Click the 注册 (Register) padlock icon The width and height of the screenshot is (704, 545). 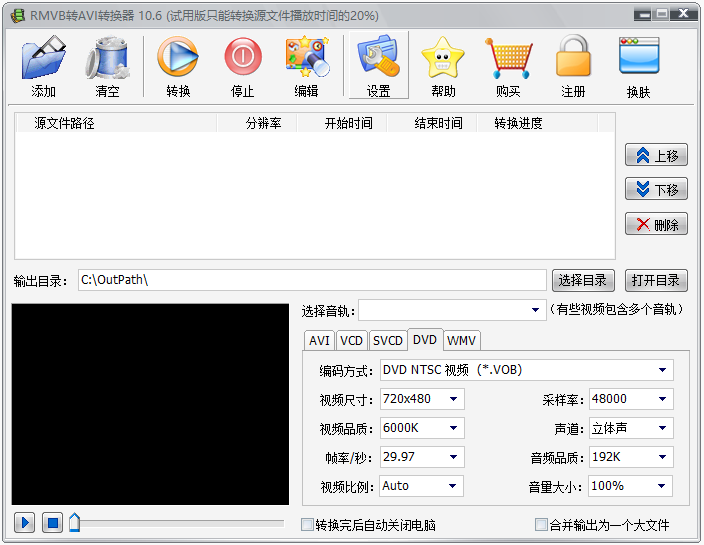click(573, 56)
